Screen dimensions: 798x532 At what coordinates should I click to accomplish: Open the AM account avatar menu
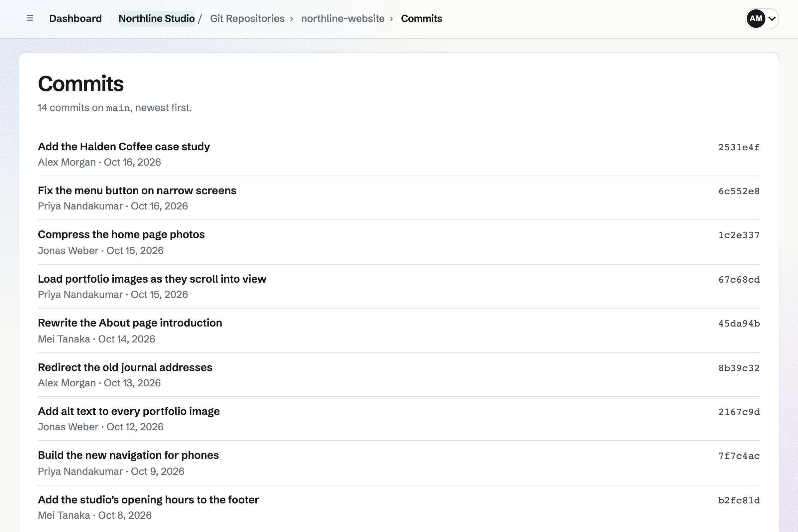[762, 19]
